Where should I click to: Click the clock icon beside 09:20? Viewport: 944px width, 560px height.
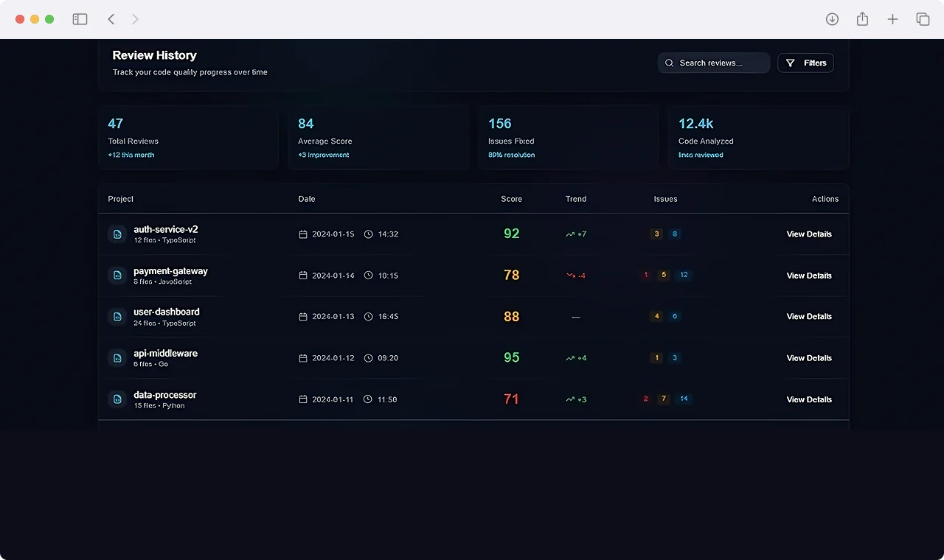click(x=368, y=358)
